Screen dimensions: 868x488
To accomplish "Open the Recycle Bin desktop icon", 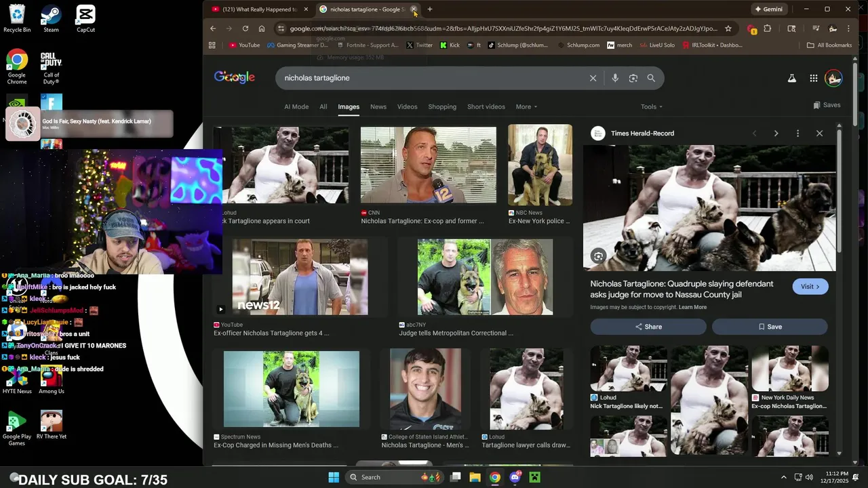I will point(17,18).
